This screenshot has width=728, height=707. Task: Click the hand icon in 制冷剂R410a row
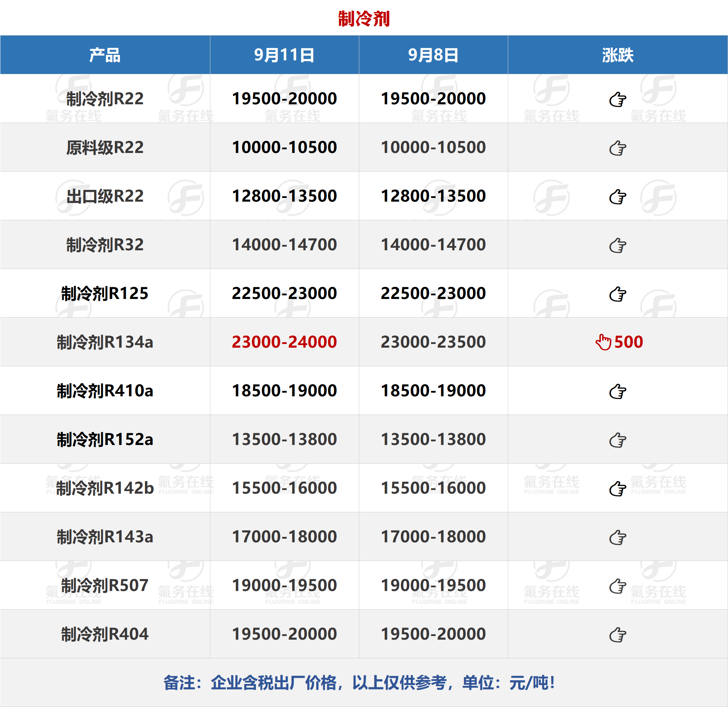point(617,391)
